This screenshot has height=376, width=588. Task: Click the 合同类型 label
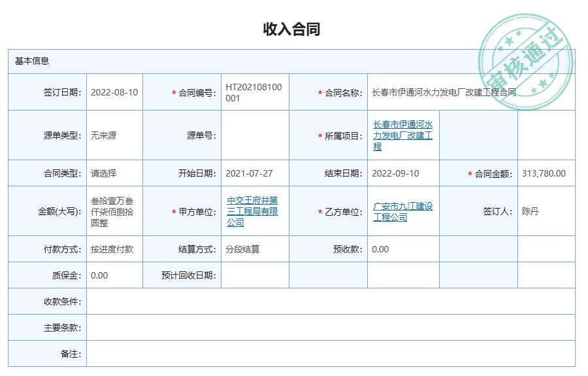pyautogui.click(x=62, y=173)
